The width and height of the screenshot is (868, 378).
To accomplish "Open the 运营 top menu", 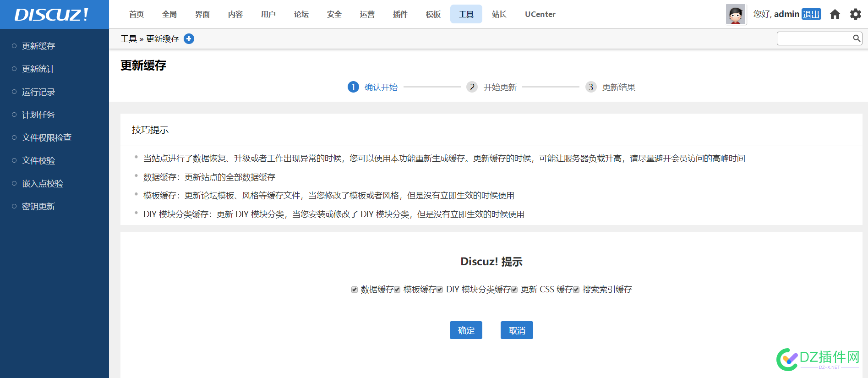I will (367, 14).
